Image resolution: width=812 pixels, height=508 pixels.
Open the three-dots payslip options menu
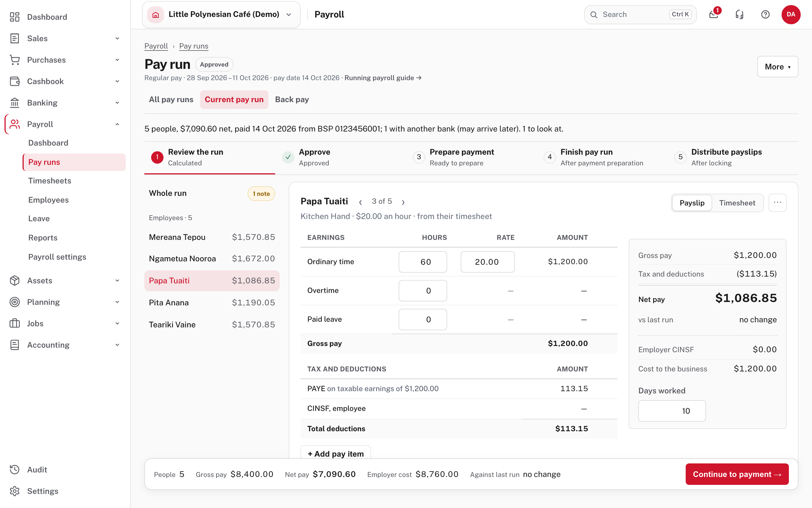(777, 203)
